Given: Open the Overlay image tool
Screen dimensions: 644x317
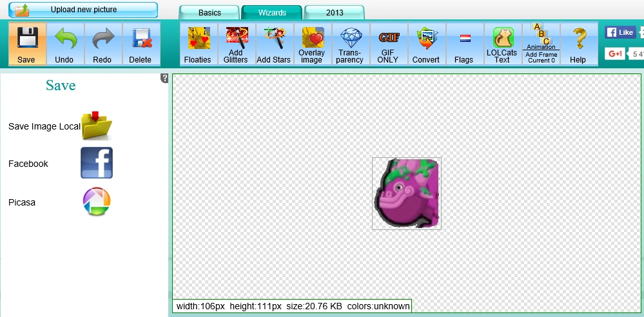Looking at the screenshot, I should pos(312,44).
